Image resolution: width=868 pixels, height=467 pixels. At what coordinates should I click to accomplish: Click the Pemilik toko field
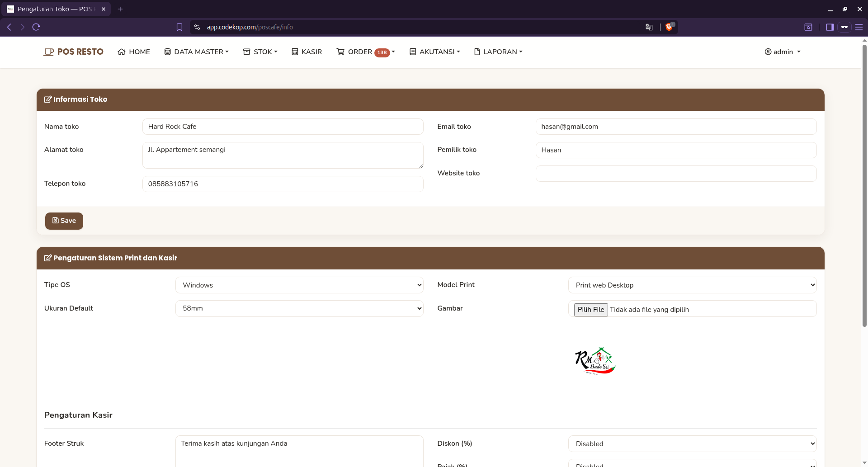tap(676, 150)
